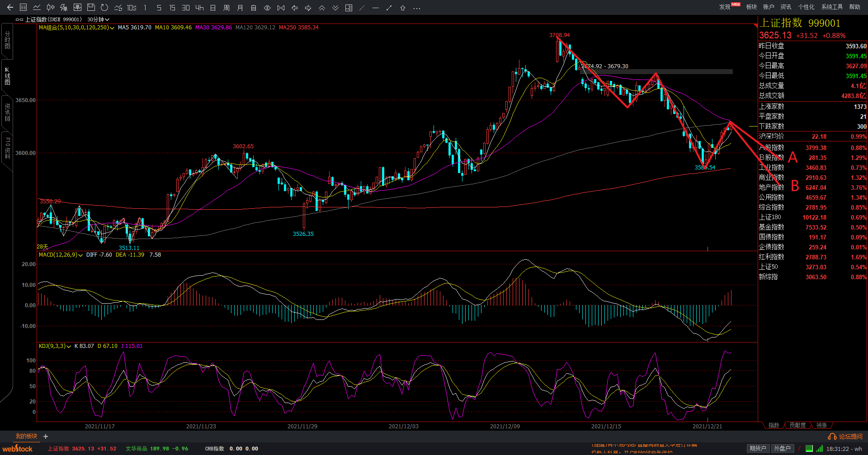The image size is (868, 455).
Task: Switch to 4h timeframe period
Action: [x=199, y=8]
